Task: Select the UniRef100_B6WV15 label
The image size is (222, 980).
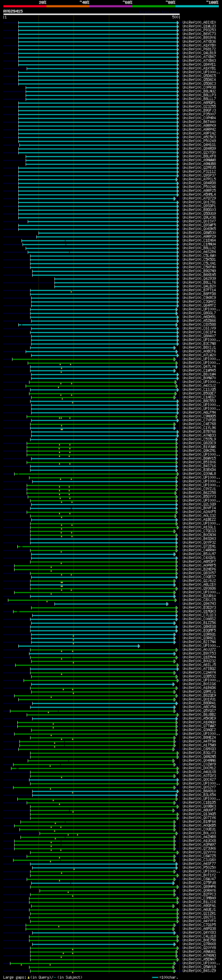Action: click(199, 459)
